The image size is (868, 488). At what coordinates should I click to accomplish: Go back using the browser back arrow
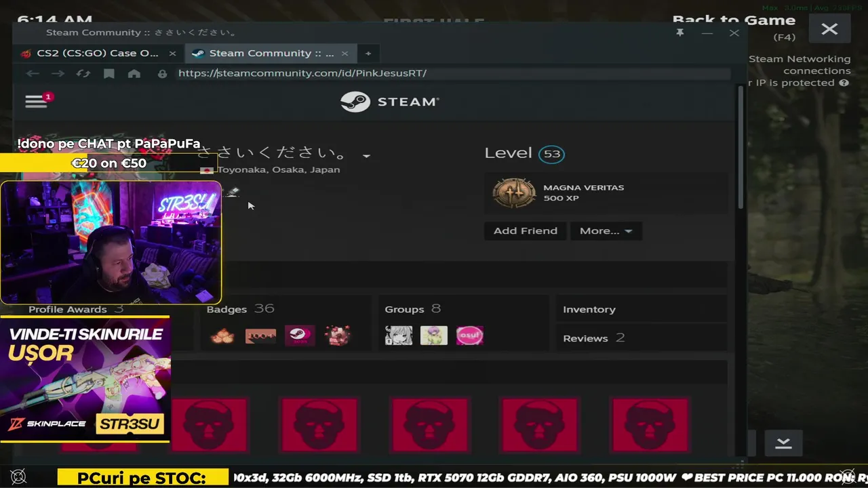(32, 73)
